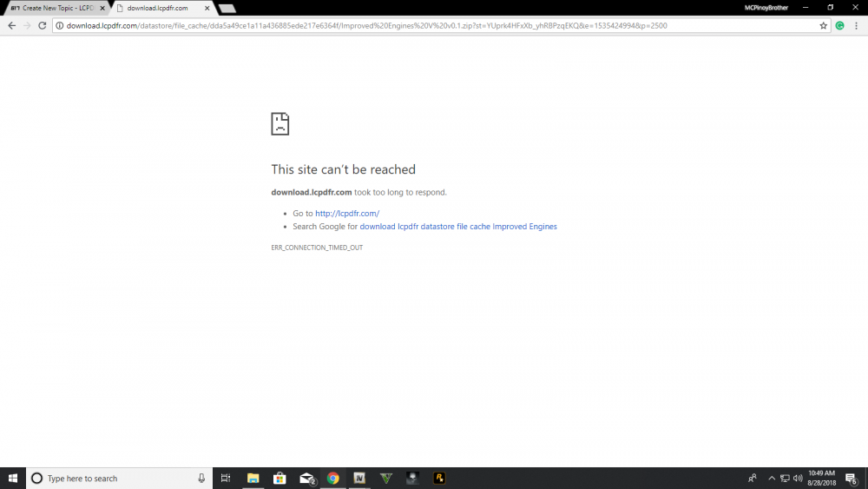This screenshot has width=868, height=489.
Task: Bookmark this page with the star icon
Action: [823, 25]
